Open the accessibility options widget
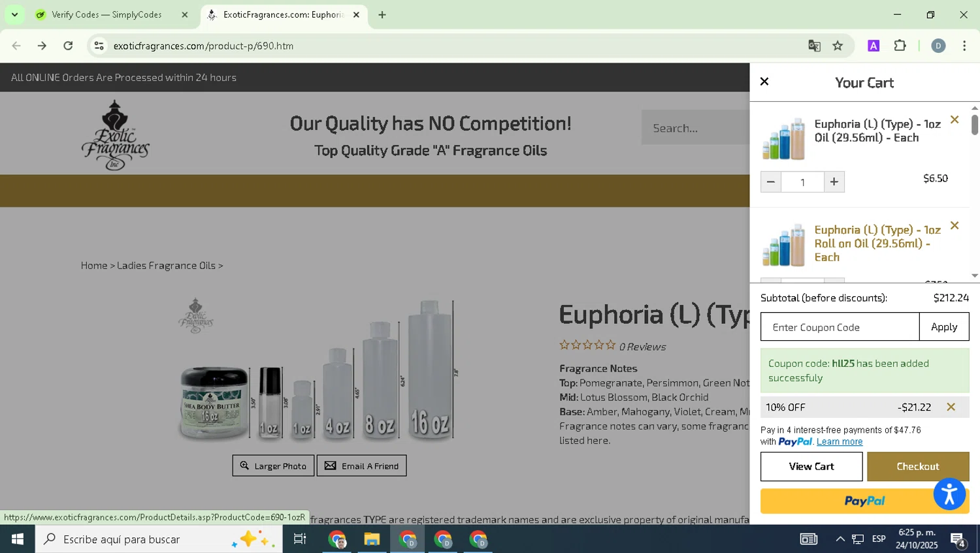980x553 pixels. click(949, 494)
